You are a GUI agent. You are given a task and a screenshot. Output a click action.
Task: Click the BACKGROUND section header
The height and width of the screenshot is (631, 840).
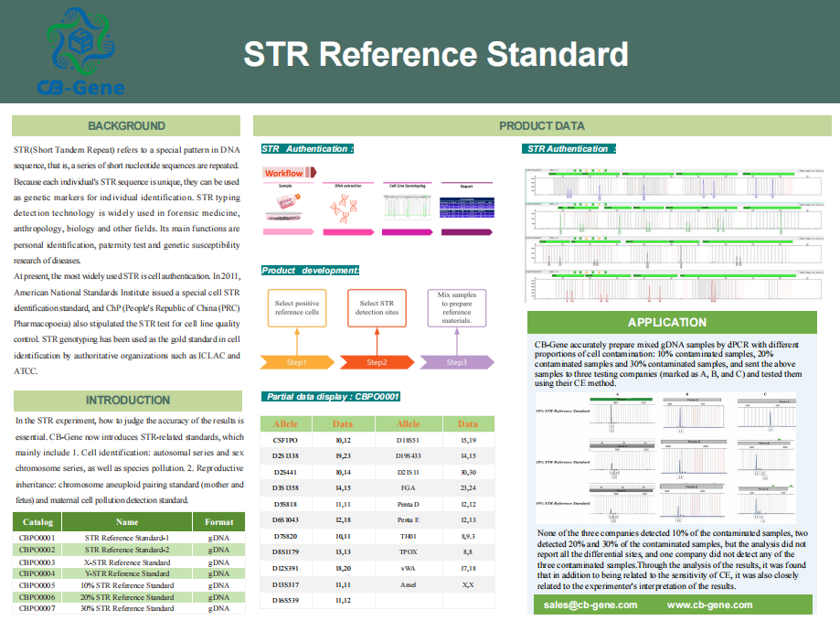(x=127, y=126)
